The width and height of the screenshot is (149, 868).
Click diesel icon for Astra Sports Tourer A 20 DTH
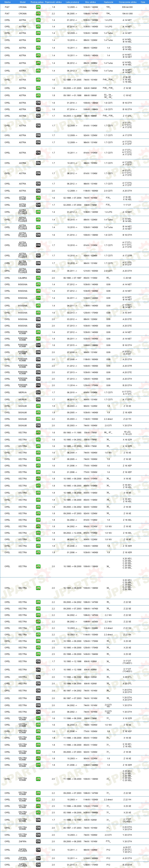pos(38,271)
